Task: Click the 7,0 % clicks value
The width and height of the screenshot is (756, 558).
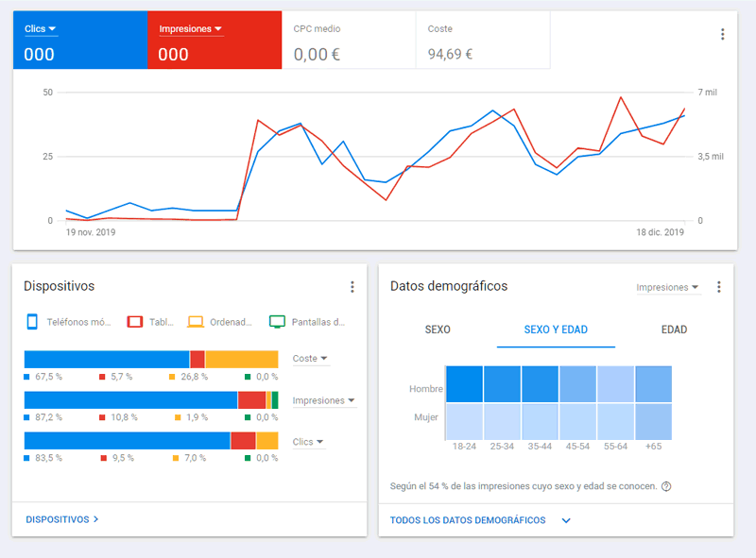Action: click(195, 458)
